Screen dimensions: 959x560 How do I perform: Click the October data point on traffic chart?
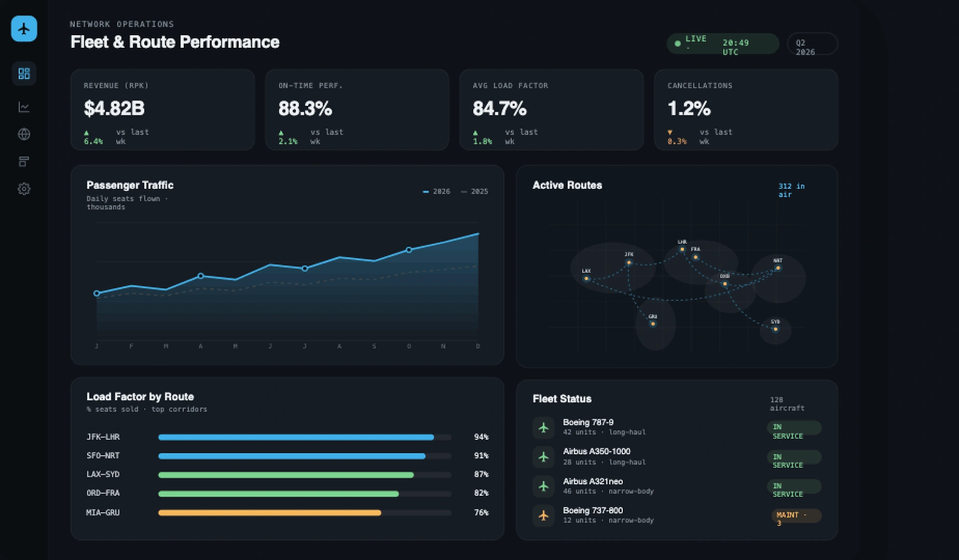(409, 250)
